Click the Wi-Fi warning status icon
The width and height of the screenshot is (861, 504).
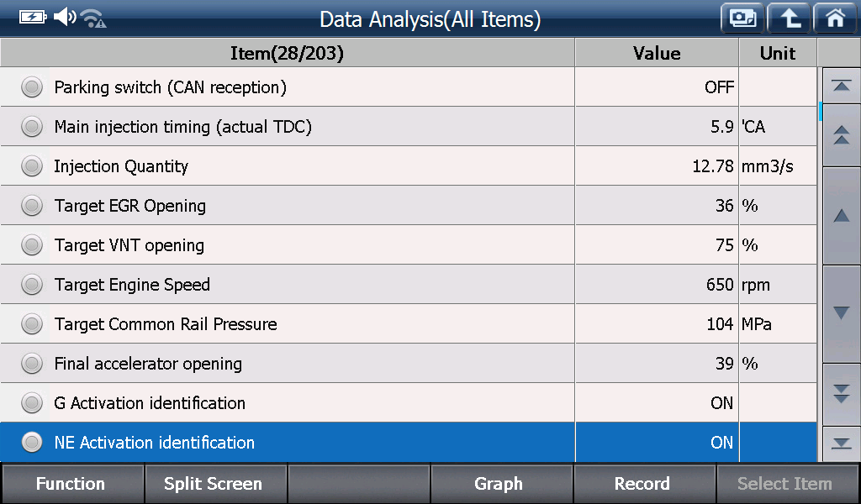click(93, 18)
